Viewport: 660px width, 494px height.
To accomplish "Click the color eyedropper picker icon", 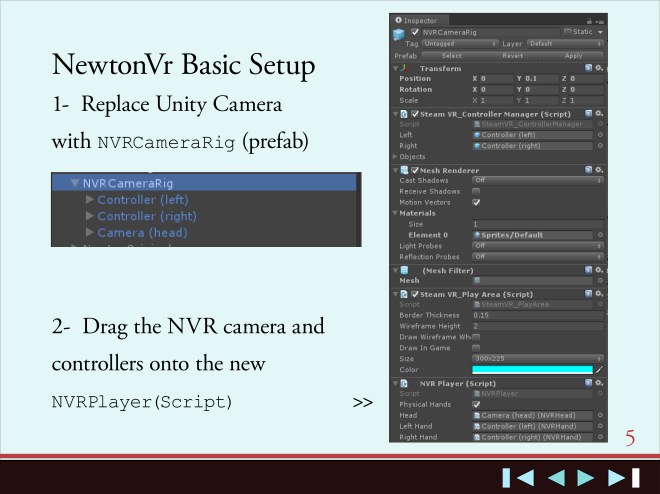I will tap(599, 370).
